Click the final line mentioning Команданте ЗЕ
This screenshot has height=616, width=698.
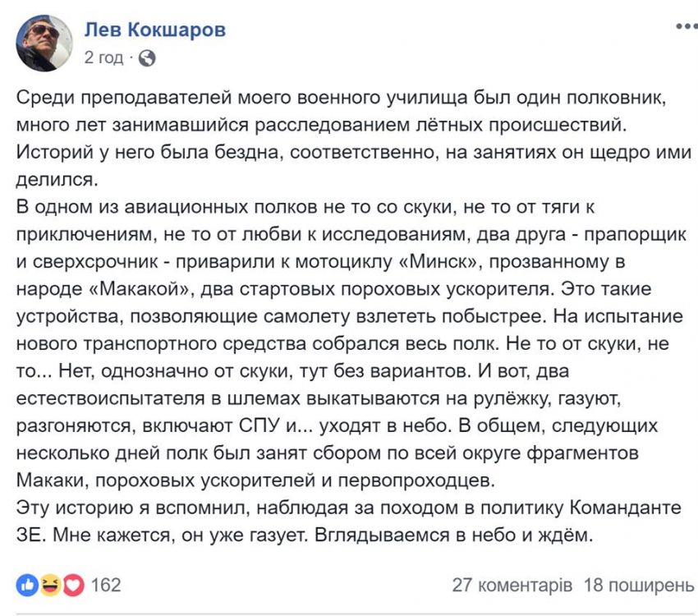pos(348,522)
